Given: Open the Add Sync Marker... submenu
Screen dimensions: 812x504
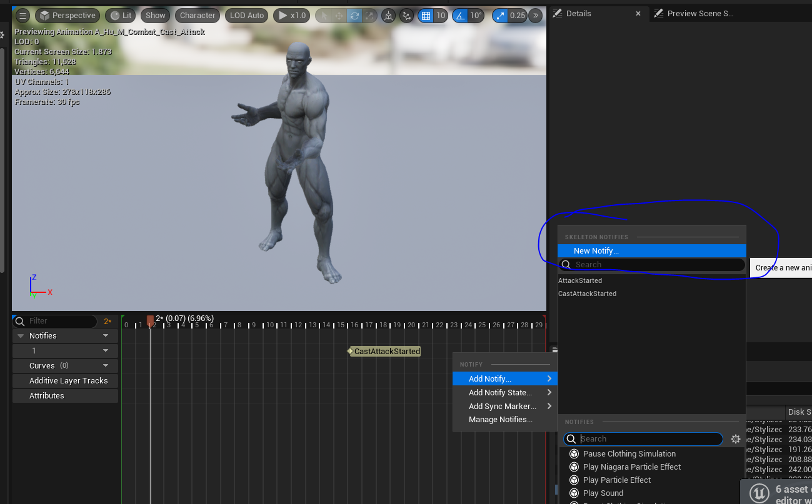Looking at the screenshot, I should [x=505, y=407].
